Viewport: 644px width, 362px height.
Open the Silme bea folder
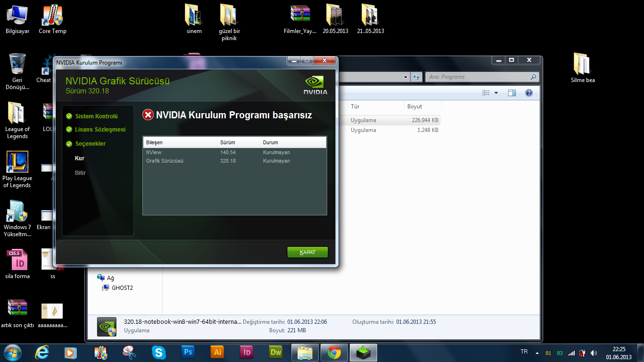[583, 68]
